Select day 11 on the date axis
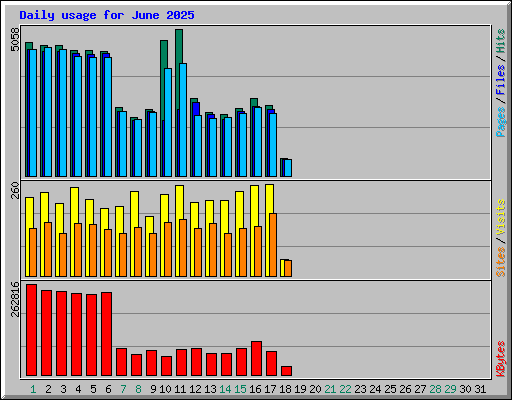Image resolution: width=512 pixels, height=400 pixels. pos(180,389)
